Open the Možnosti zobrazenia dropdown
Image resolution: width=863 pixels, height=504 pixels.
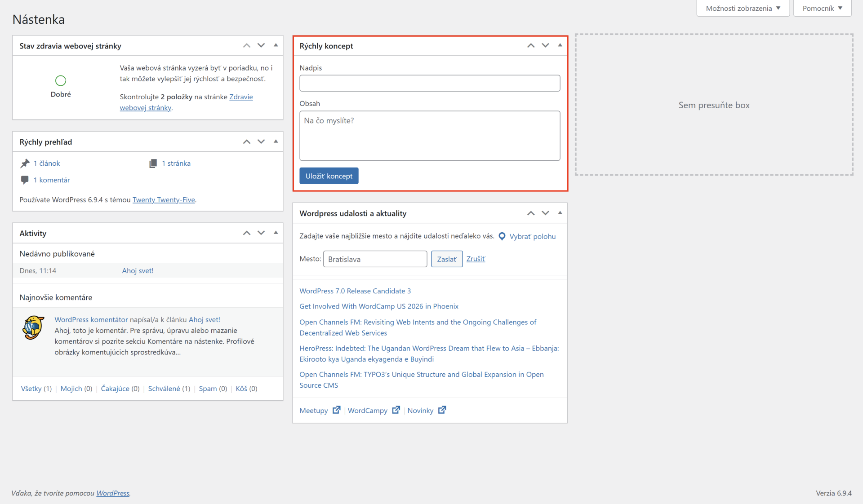tap(743, 8)
